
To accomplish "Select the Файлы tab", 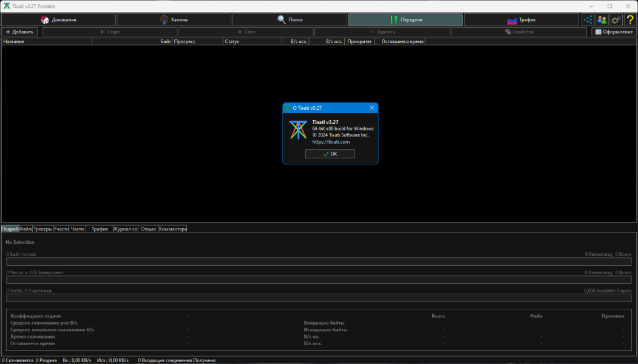I will (x=25, y=229).
